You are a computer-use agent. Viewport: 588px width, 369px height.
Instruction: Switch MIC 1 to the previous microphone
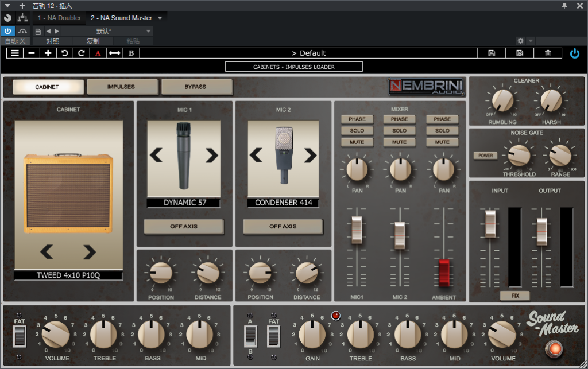click(156, 155)
